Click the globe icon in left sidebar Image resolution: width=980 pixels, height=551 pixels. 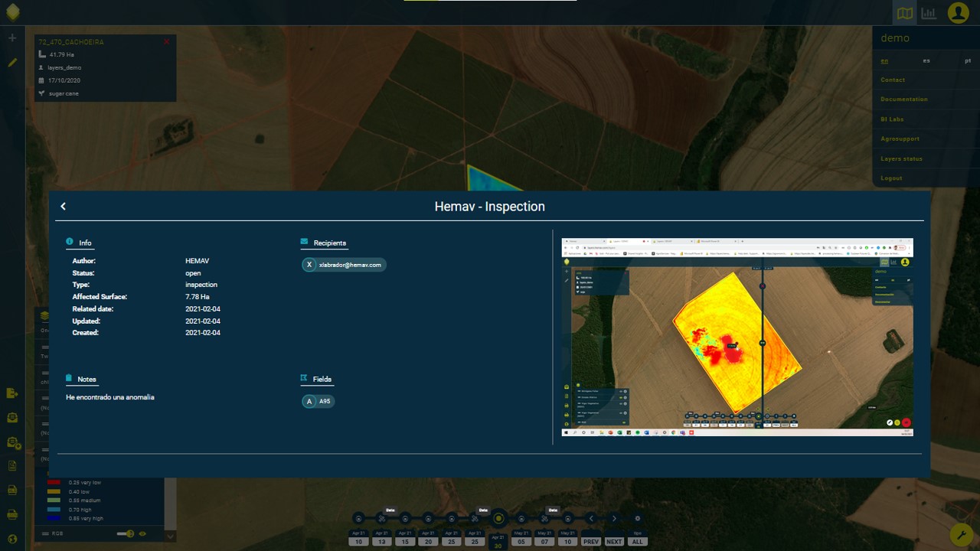(x=12, y=538)
